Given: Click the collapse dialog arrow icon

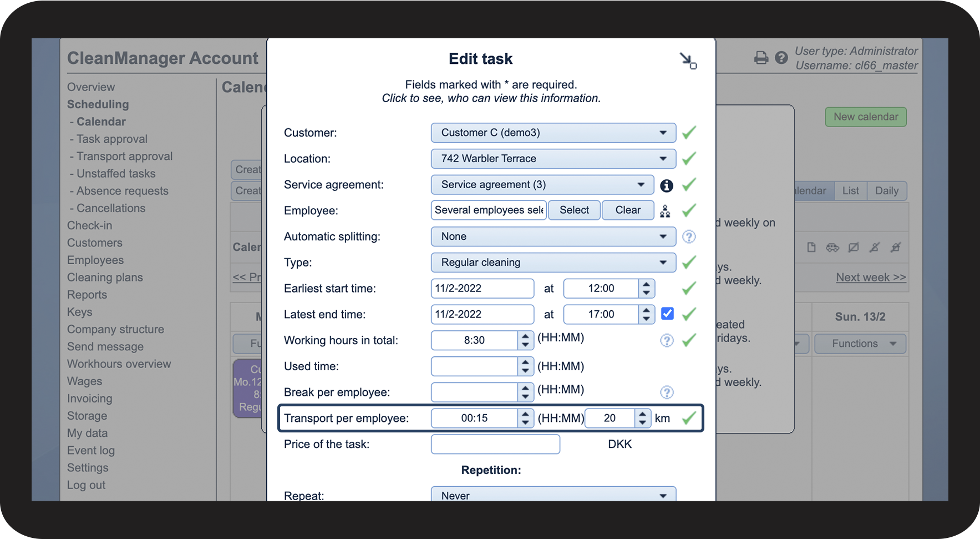Looking at the screenshot, I should coord(688,61).
